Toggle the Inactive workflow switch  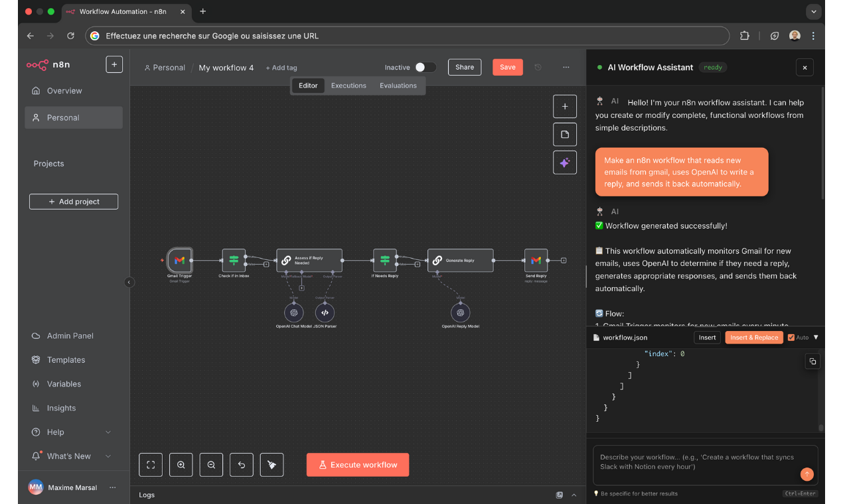click(x=425, y=67)
